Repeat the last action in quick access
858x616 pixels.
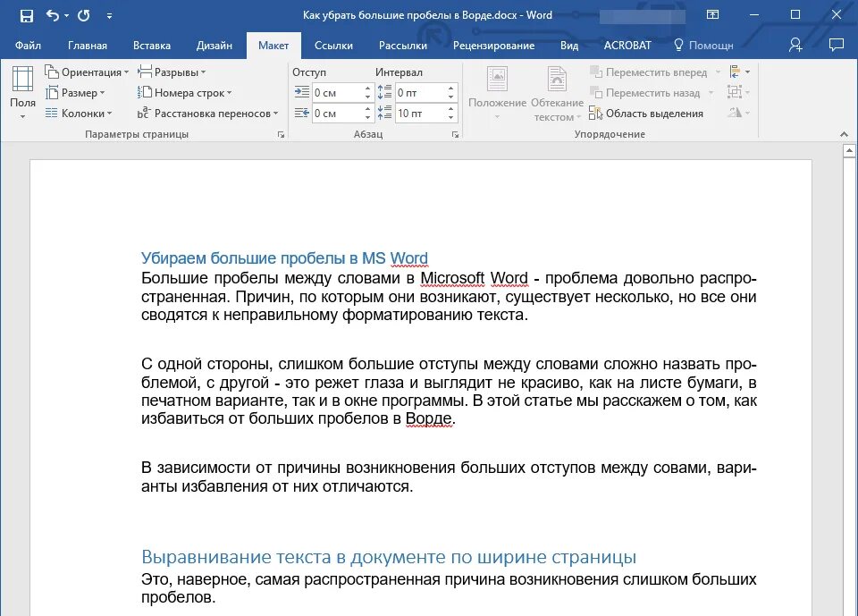click(x=84, y=15)
